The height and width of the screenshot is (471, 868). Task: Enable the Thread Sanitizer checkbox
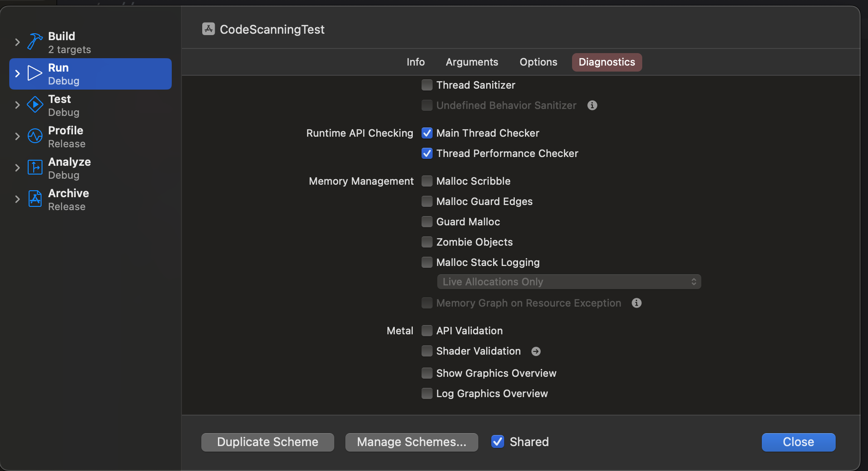427,85
